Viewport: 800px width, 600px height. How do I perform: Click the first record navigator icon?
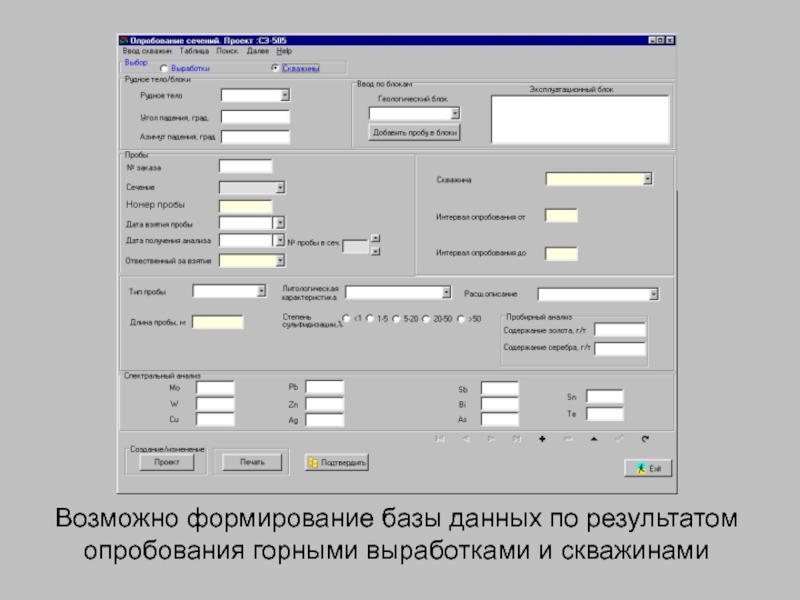pos(438,439)
